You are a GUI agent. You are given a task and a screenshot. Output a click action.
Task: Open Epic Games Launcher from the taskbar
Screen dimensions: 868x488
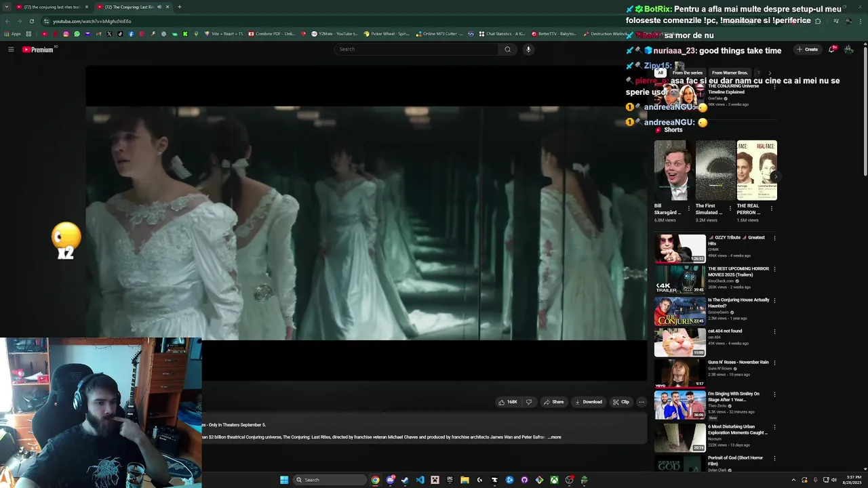(450, 480)
